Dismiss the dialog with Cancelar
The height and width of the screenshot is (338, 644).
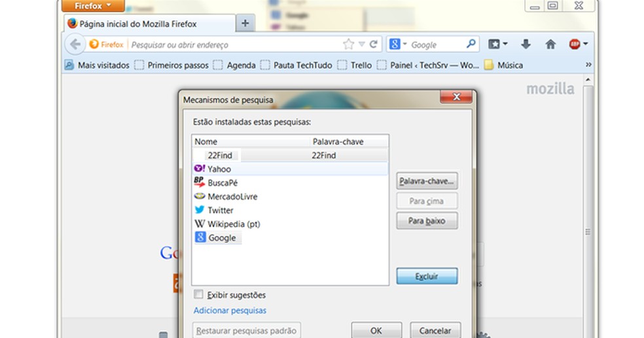pos(435,330)
